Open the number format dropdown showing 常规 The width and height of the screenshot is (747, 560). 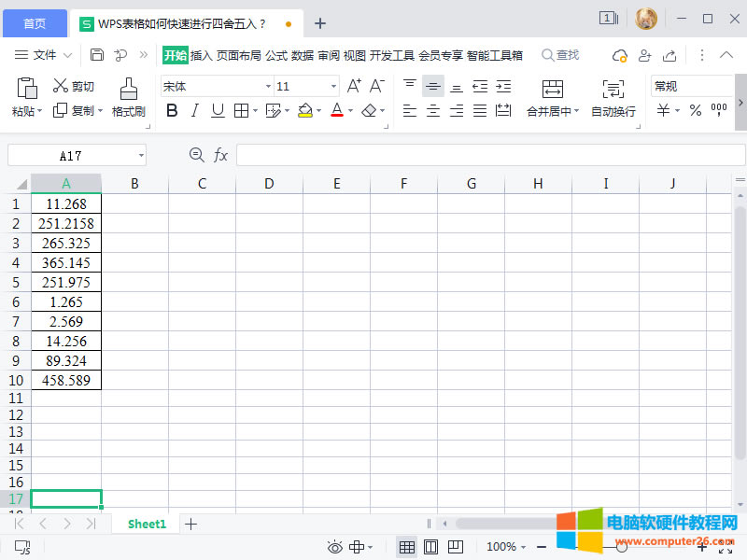[x=691, y=86]
